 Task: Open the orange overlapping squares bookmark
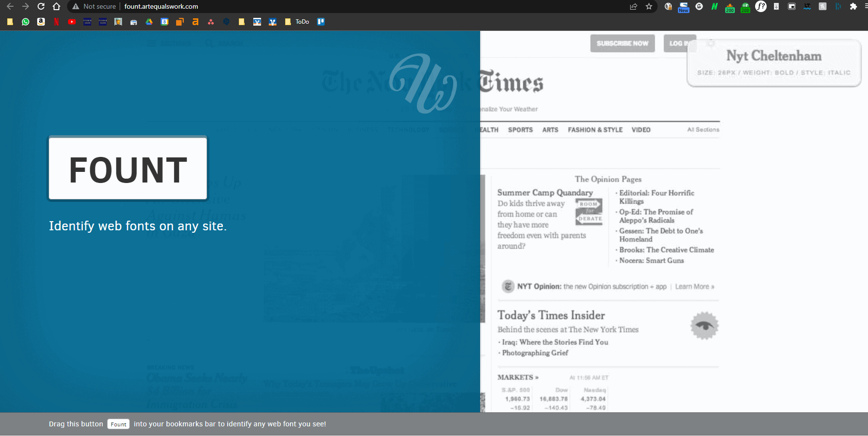(180, 22)
